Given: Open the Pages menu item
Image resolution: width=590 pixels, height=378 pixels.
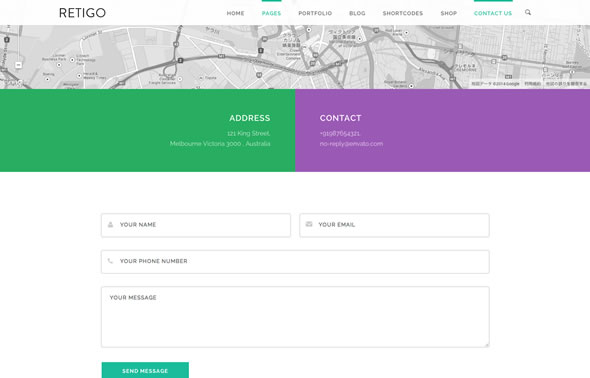Looking at the screenshot, I should [x=271, y=13].
